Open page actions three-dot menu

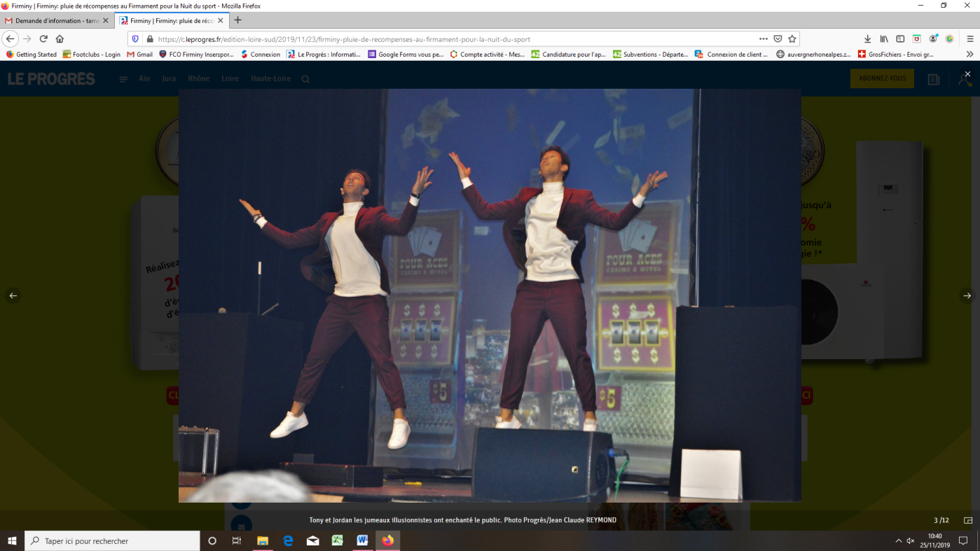coord(764,39)
